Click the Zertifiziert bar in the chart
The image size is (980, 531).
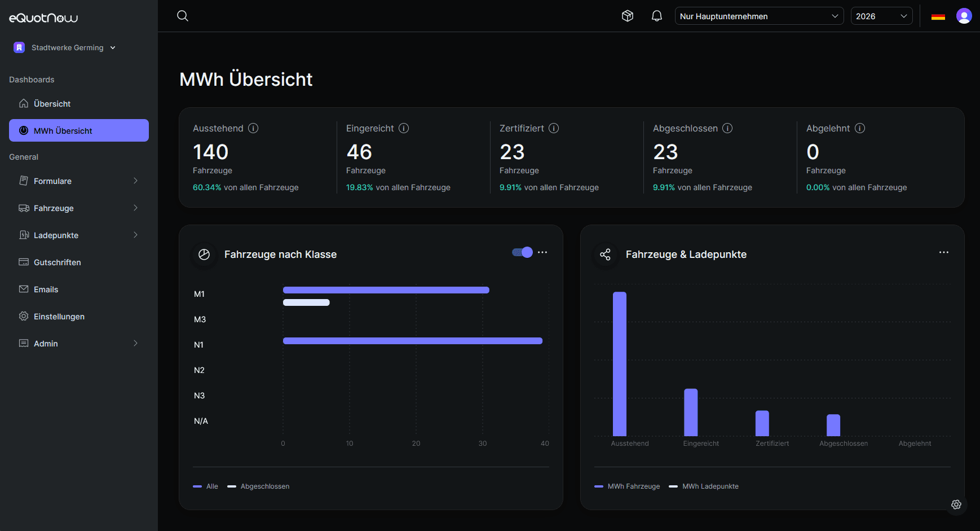point(762,423)
